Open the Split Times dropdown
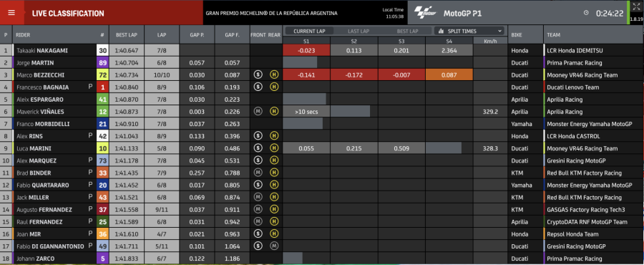 (x=469, y=31)
